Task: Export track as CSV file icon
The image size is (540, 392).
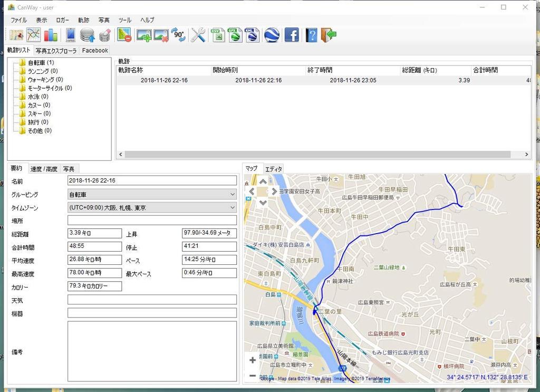Action: coord(218,35)
